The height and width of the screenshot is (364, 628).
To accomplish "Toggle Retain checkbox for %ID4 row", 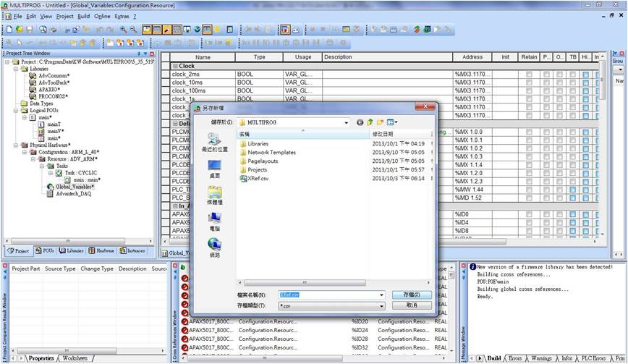I will [529, 223].
